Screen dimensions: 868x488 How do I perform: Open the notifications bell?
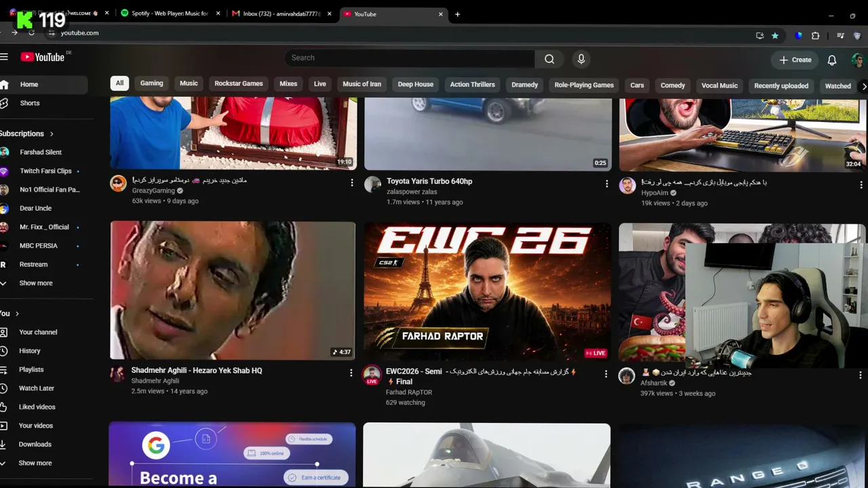click(832, 60)
